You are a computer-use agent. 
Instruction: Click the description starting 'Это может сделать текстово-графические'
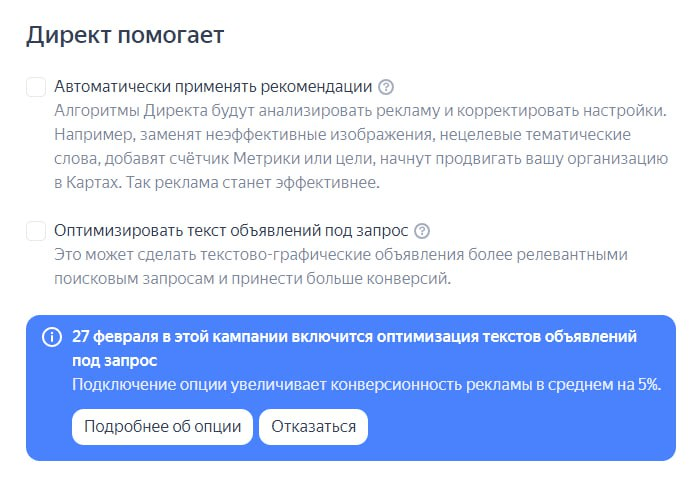tap(341, 266)
